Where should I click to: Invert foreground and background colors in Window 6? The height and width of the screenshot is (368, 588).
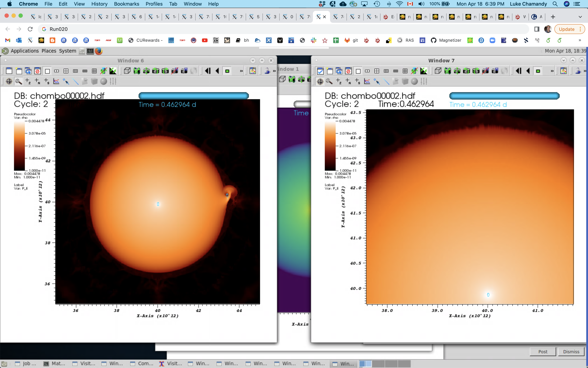point(113,71)
